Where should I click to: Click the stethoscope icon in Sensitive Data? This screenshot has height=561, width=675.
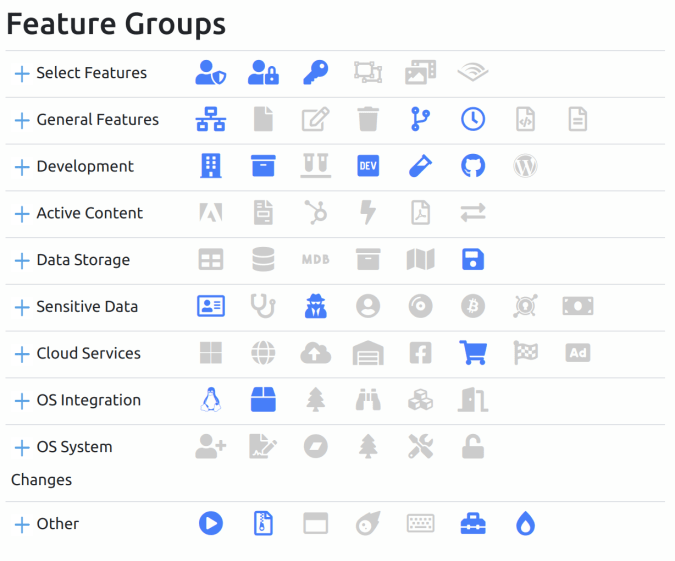(x=263, y=306)
